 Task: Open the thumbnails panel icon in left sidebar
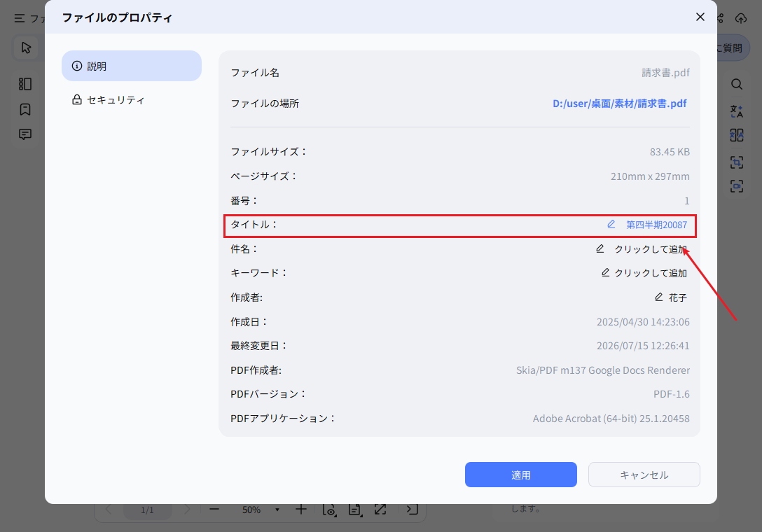pyautogui.click(x=25, y=84)
